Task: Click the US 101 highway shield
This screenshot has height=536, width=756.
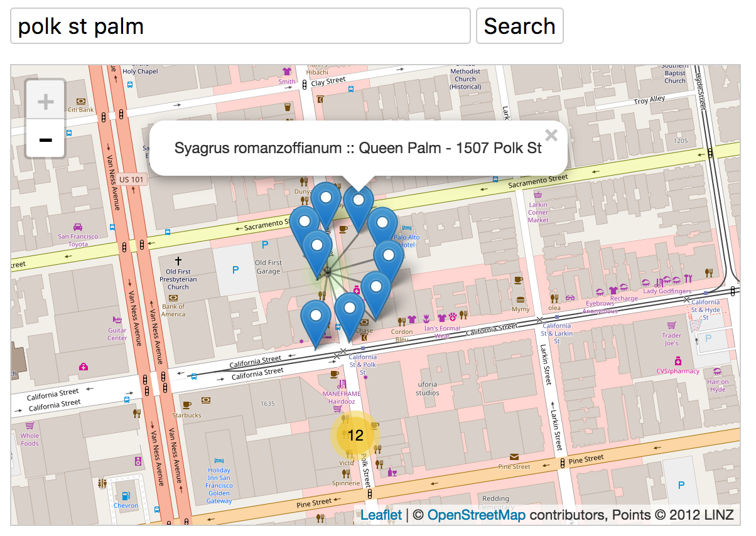Action: click(132, 180)
